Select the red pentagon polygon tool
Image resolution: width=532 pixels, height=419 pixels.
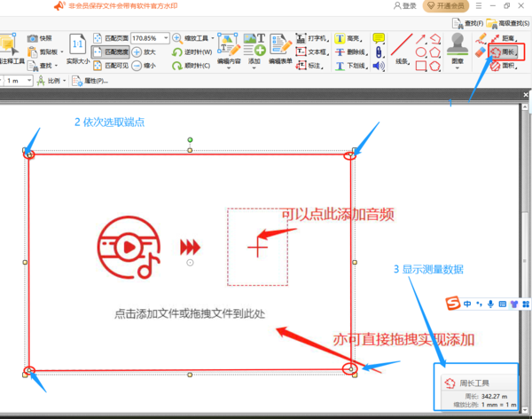click(435, 52)
